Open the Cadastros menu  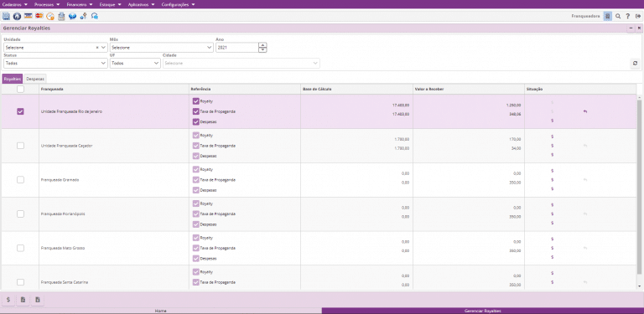15,4
